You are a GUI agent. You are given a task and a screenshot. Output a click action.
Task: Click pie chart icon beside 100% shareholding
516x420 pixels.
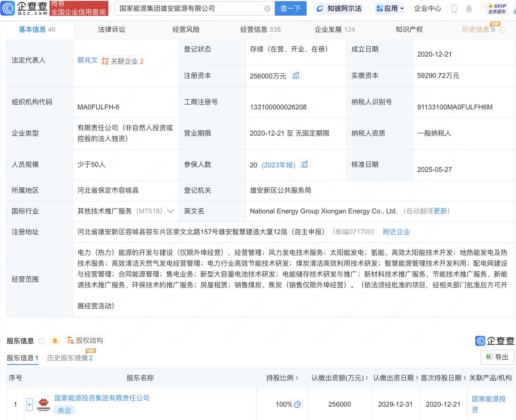pos(298,404)
